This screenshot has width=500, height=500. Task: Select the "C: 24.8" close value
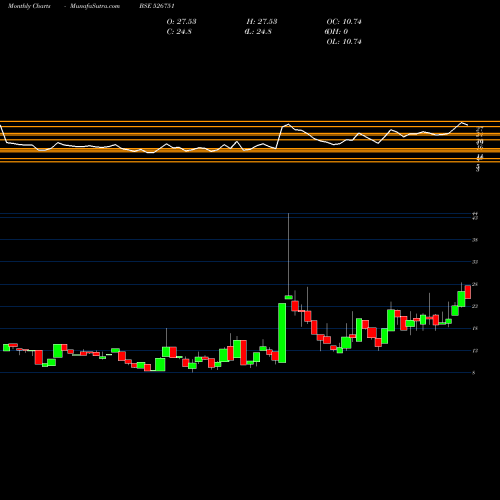[x=179, y=32]
